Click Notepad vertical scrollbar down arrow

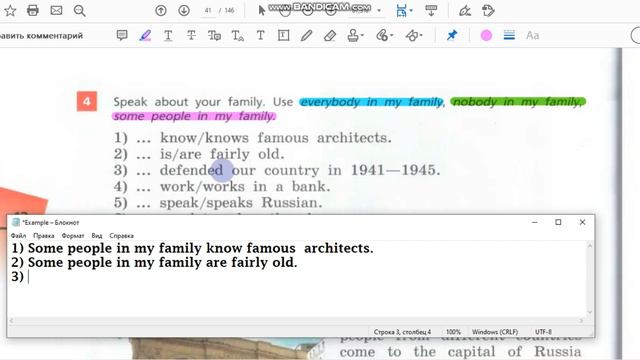(590, 312)
